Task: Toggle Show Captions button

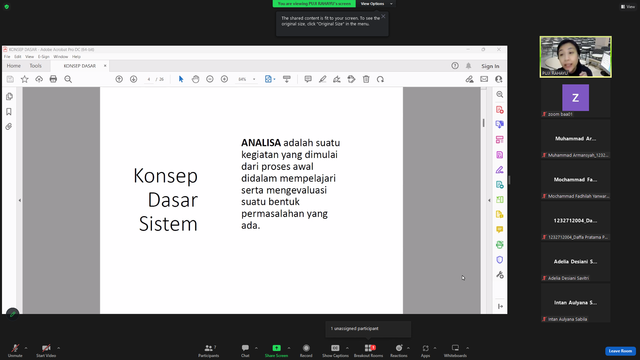Action: point(335,350)
